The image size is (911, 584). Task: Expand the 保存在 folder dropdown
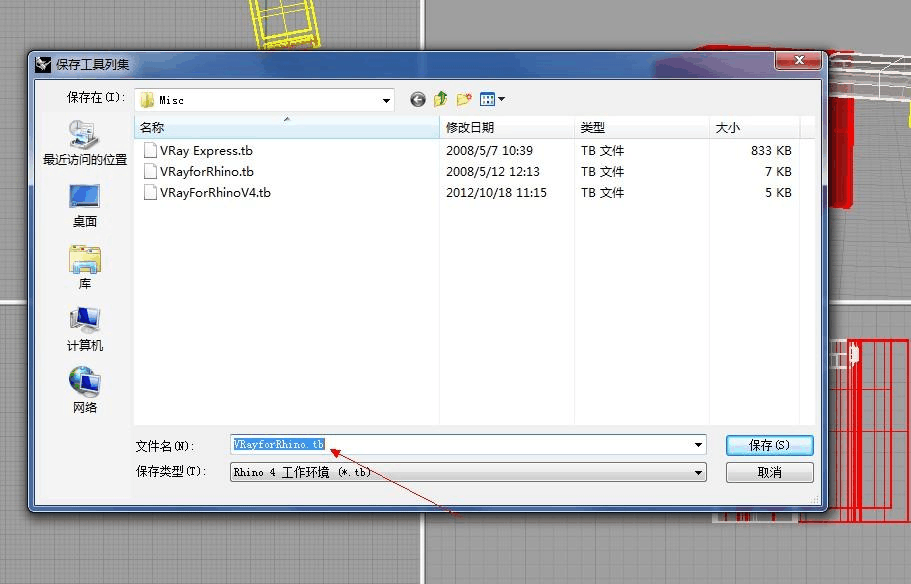click(386, 100)
